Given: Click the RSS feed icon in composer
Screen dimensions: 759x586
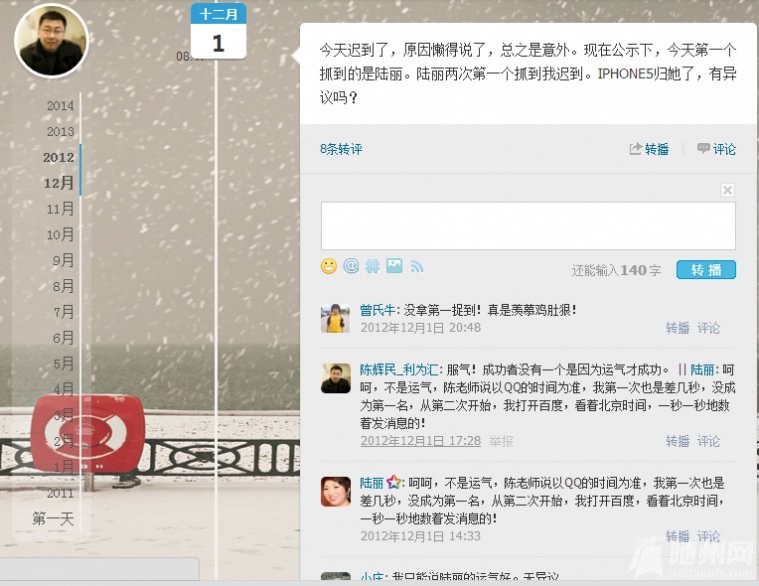Looking at the screenshot, I should (416, 266).
